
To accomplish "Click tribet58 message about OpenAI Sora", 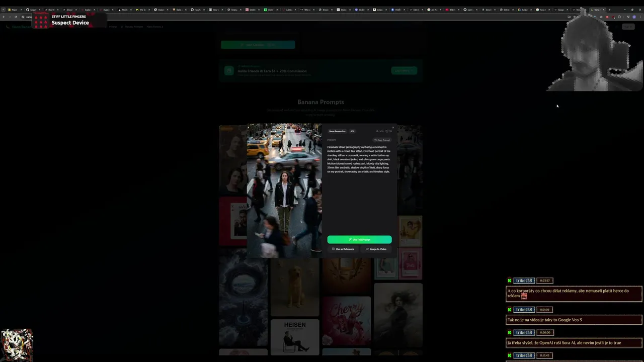I will click(x=574, y=343).
